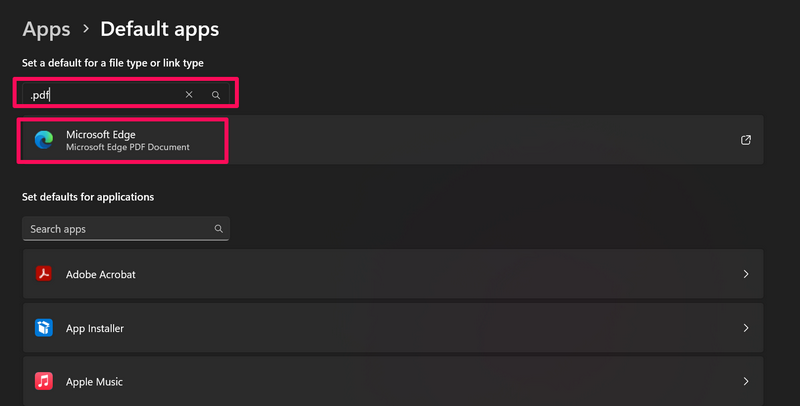Select the Microsoft Edge PDF Document entry
Image resolution: width=800 pixels, height=406 pixels.
(128, 147)
